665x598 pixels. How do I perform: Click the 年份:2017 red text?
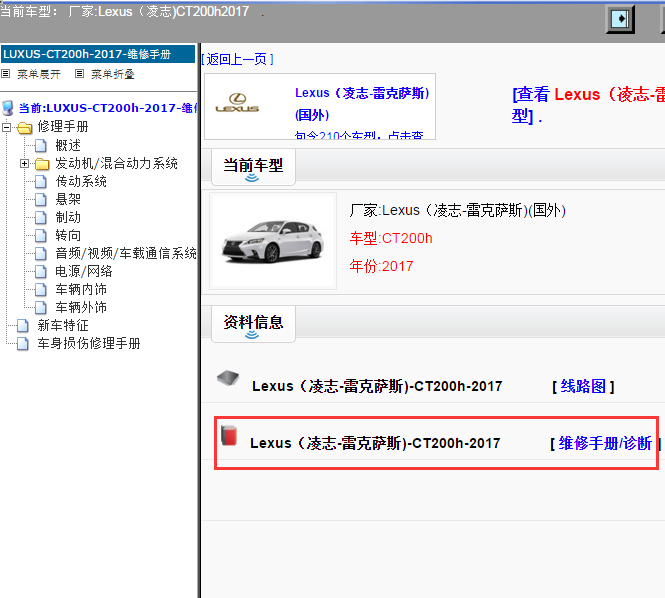click(x=381, y=266)
